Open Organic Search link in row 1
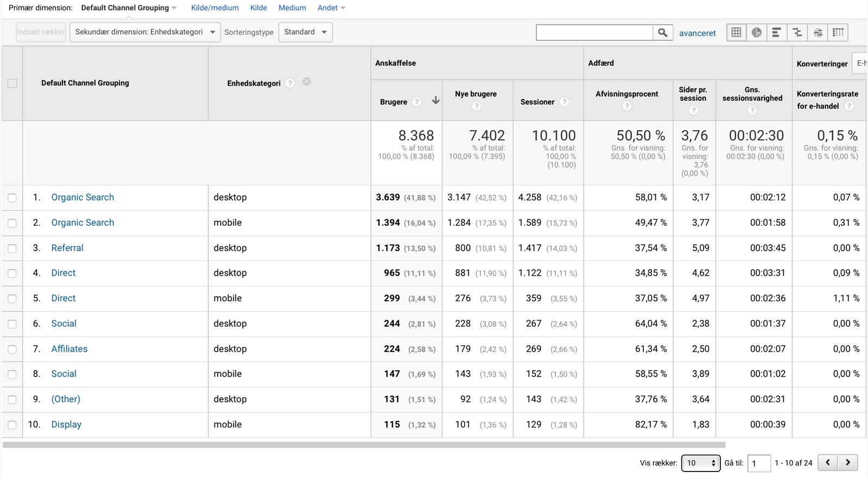The image size is (868, 478). pyautogui.click(x=82, y=197)
